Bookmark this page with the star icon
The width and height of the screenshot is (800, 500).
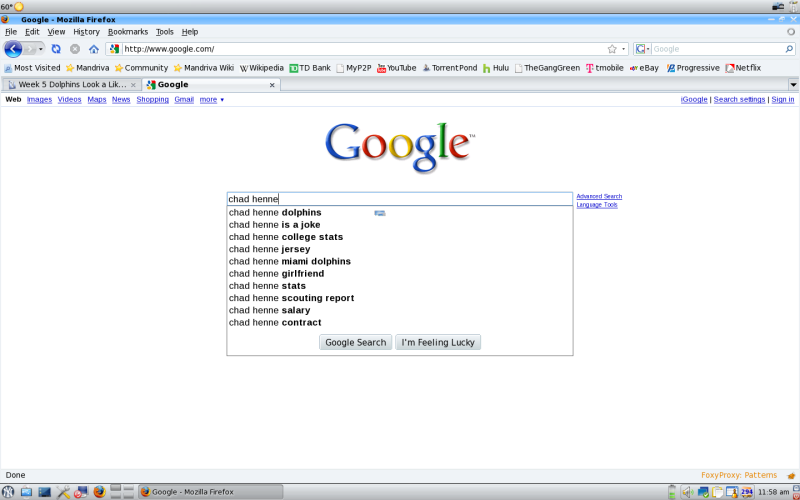[612, 49]
